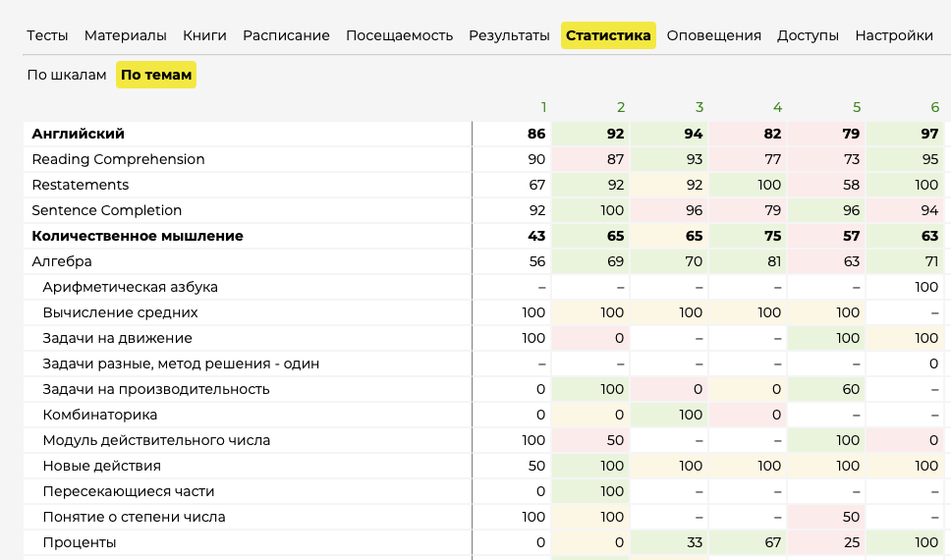Image resolution: width=951 pixels, height=560 pixels.
Task: Select the По темам view
Action: [155, 75]
